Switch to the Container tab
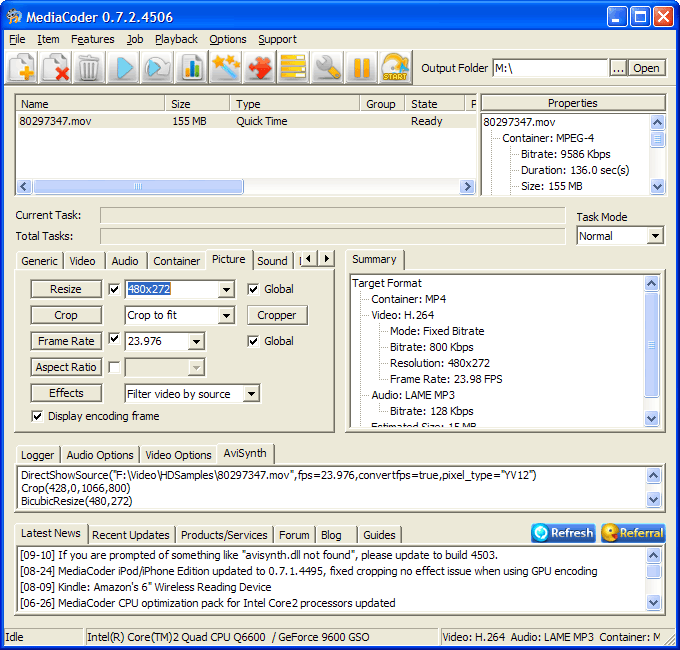The image size is (680, 650). coord(177,261)
